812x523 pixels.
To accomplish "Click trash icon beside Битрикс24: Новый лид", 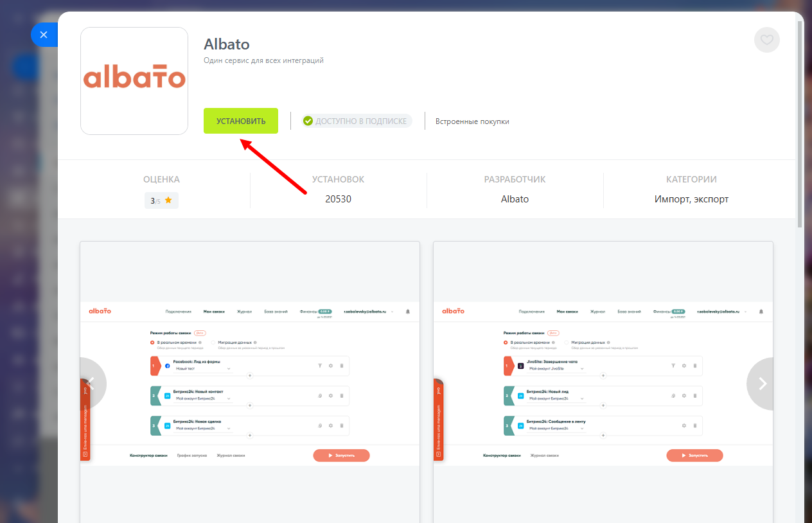I will point(694,396).
